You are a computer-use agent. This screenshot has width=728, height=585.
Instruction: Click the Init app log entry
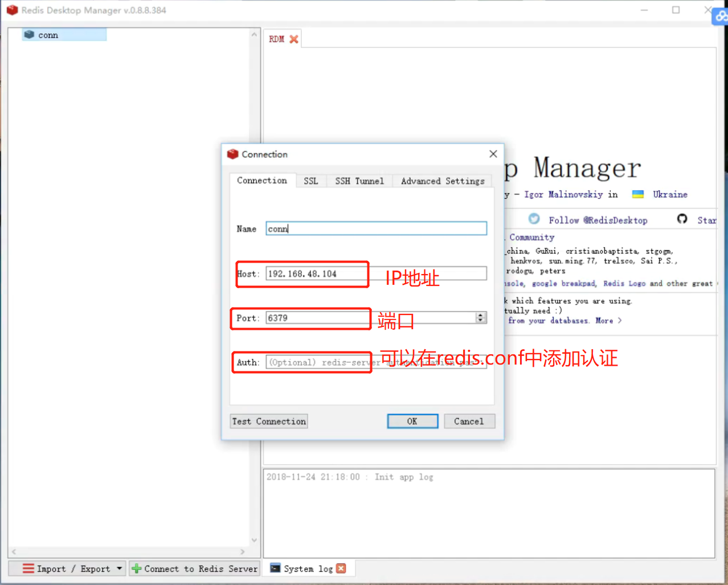point(350,477)
